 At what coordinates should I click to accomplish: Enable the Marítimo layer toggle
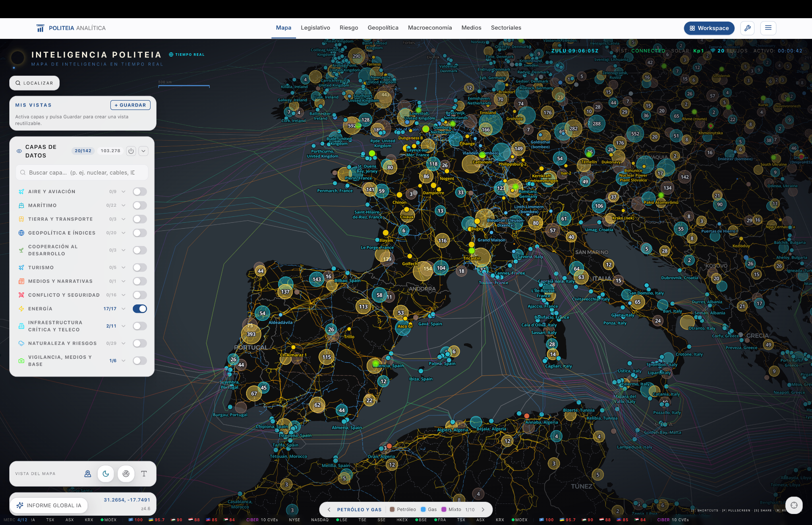(140, 205)
